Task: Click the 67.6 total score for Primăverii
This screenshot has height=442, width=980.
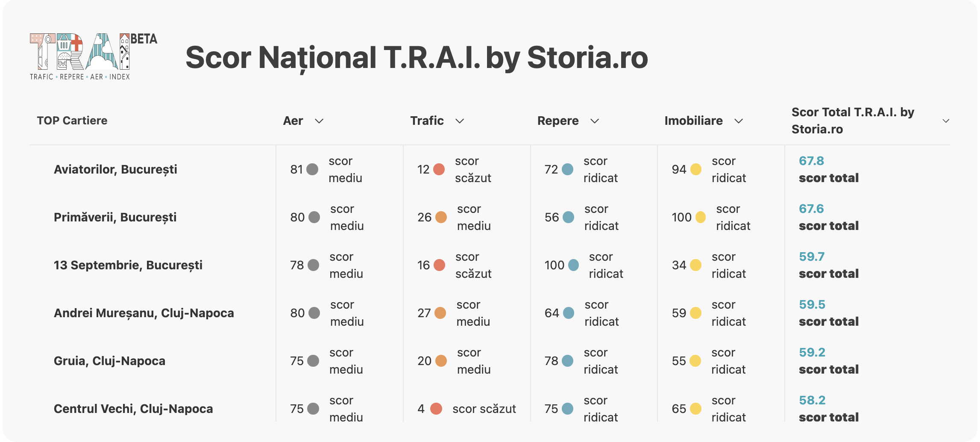Action: [811, 209]
